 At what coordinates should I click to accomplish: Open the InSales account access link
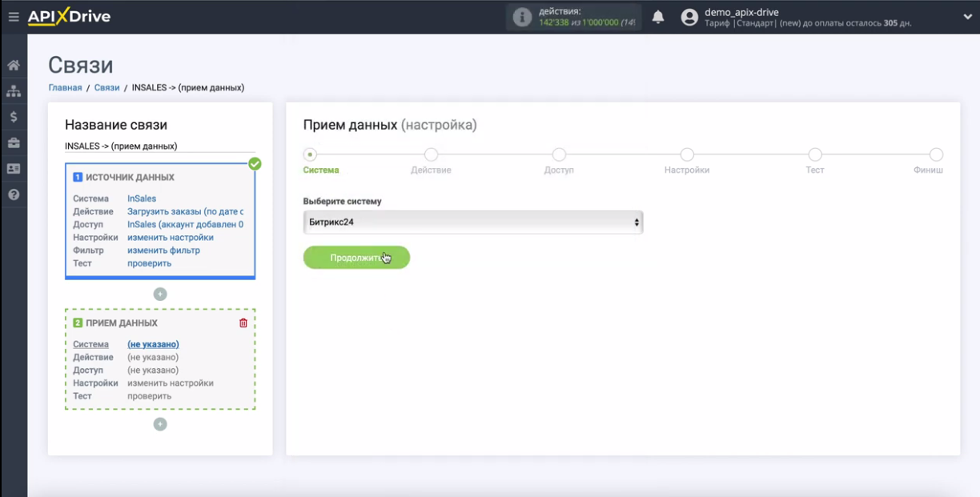pyautogui.click(x=185, y=224)
